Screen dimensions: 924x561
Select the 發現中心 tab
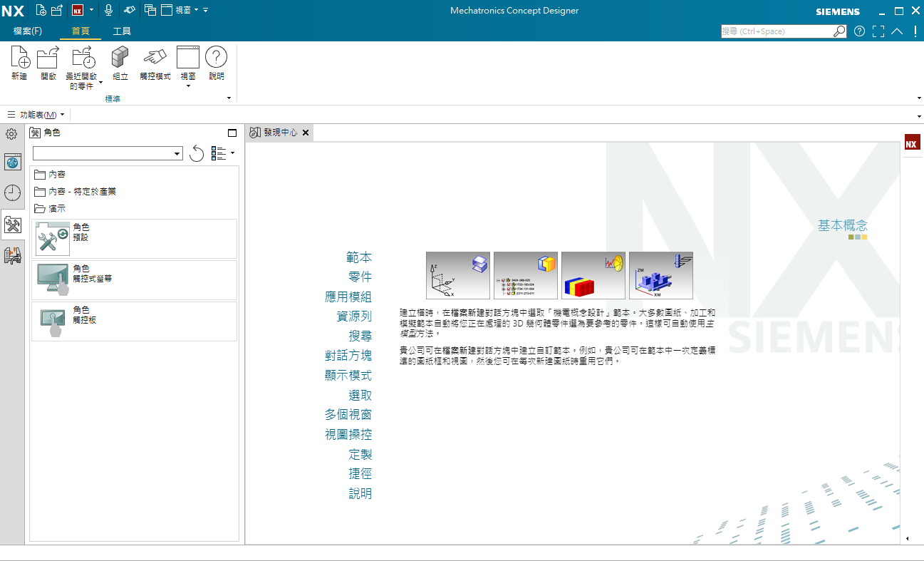(280, 133)
